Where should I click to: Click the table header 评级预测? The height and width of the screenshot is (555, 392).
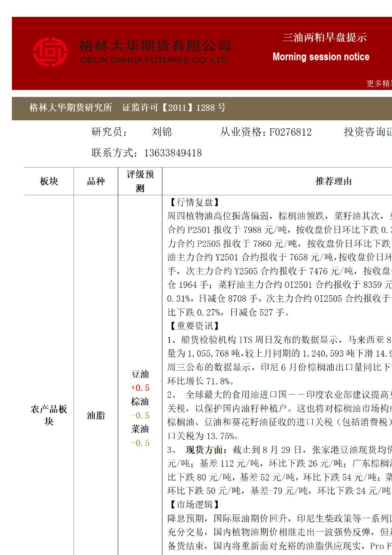[x=140, y=181]
